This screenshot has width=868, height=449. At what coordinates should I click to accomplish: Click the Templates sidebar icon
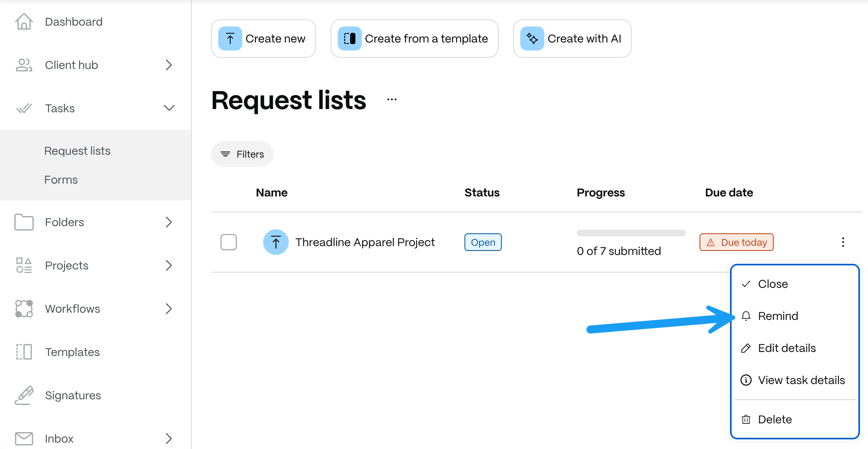point(24,352)
